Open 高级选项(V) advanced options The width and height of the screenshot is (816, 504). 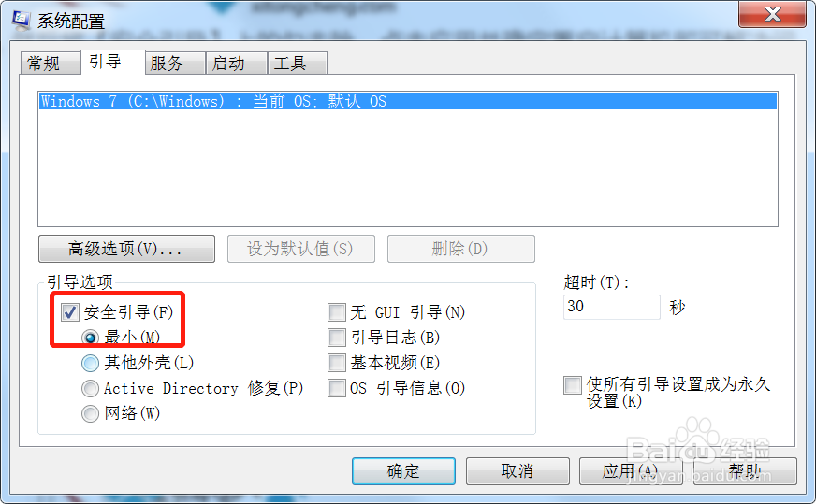(126, 249)
